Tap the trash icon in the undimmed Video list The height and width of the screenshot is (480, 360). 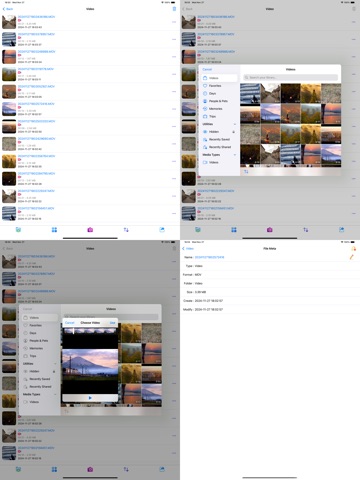[174, 9]
